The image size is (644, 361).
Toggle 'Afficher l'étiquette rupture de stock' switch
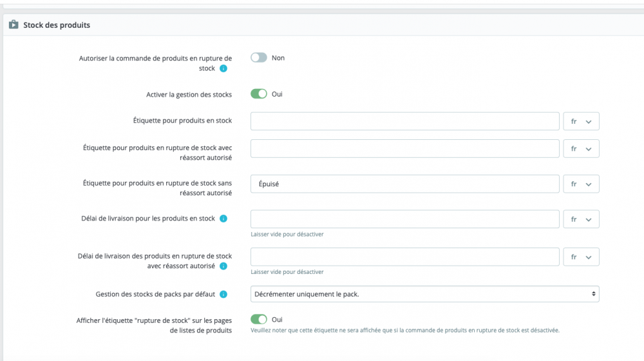[x=259, y=319]
